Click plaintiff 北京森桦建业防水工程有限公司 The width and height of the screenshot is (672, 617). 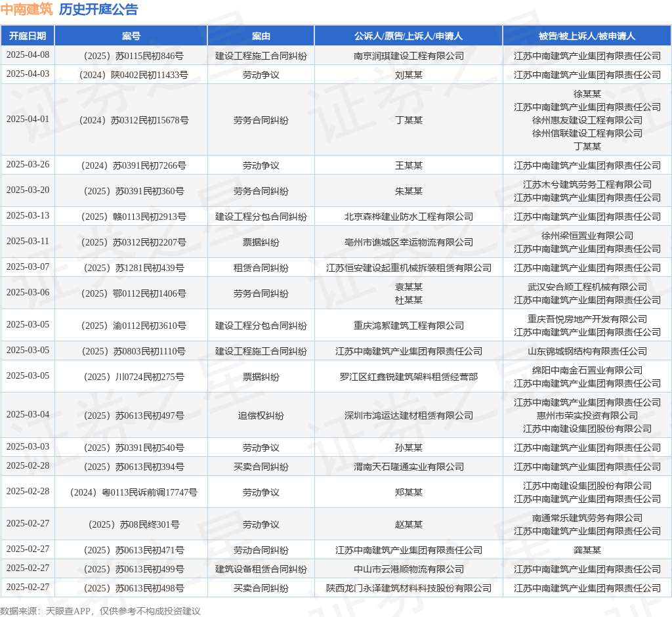tap(408, 217)
